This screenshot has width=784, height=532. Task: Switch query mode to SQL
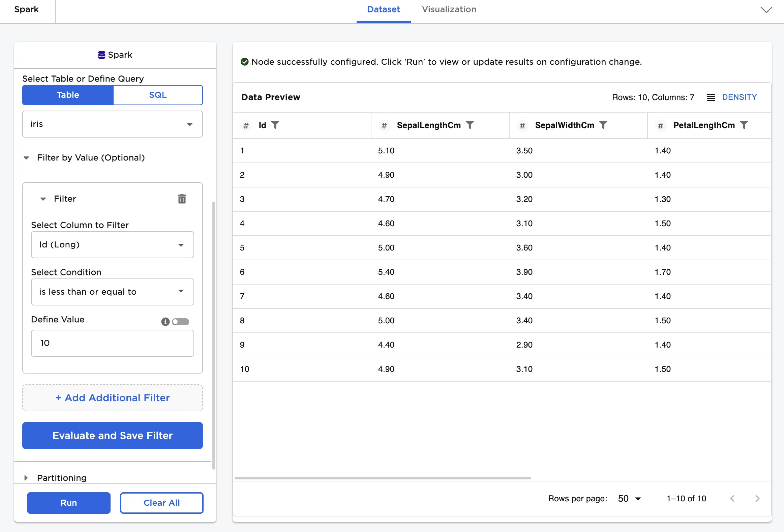[x=158, y=95]
